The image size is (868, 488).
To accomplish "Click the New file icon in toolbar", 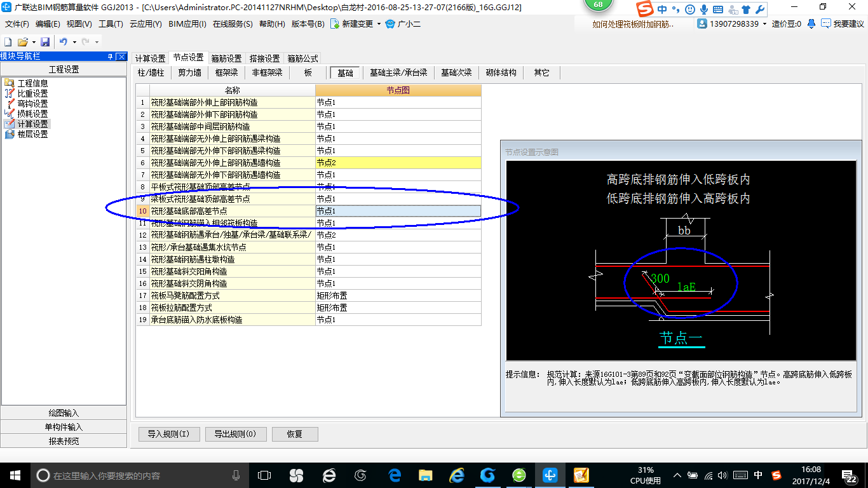I will (x=8, y=41).
